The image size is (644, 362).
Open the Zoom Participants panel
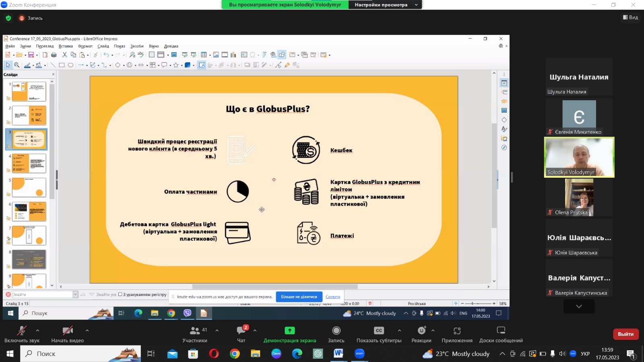pos(195,334)
